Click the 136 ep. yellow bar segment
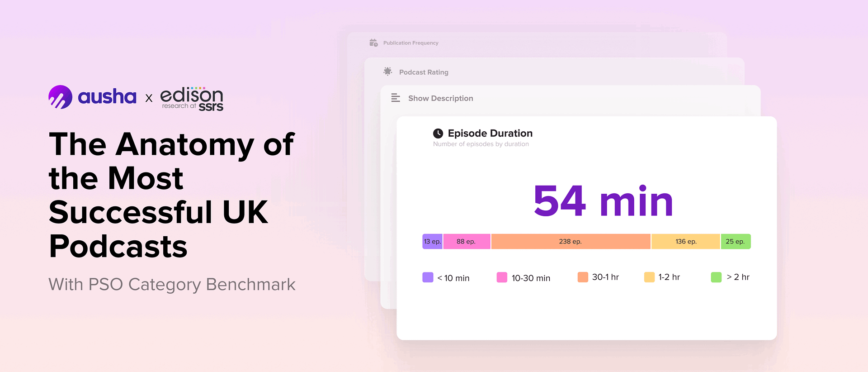 (686, 242)
